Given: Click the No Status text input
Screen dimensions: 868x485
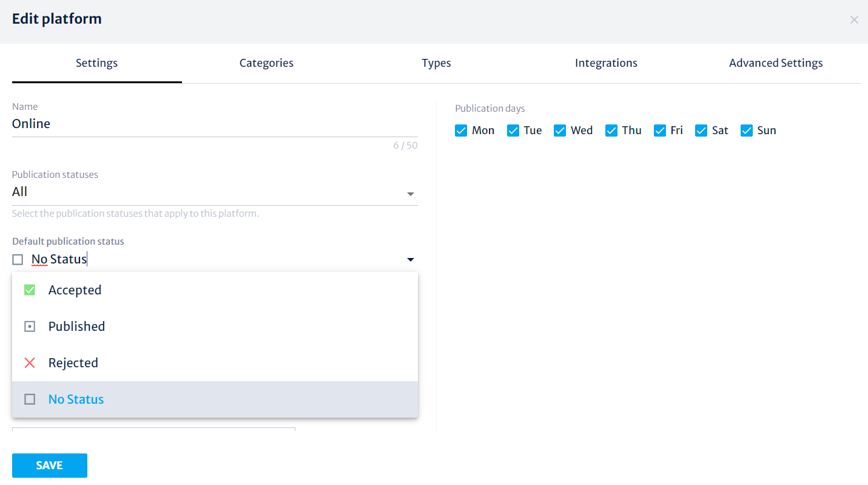Looking at the screenshot, I should 215,260.
